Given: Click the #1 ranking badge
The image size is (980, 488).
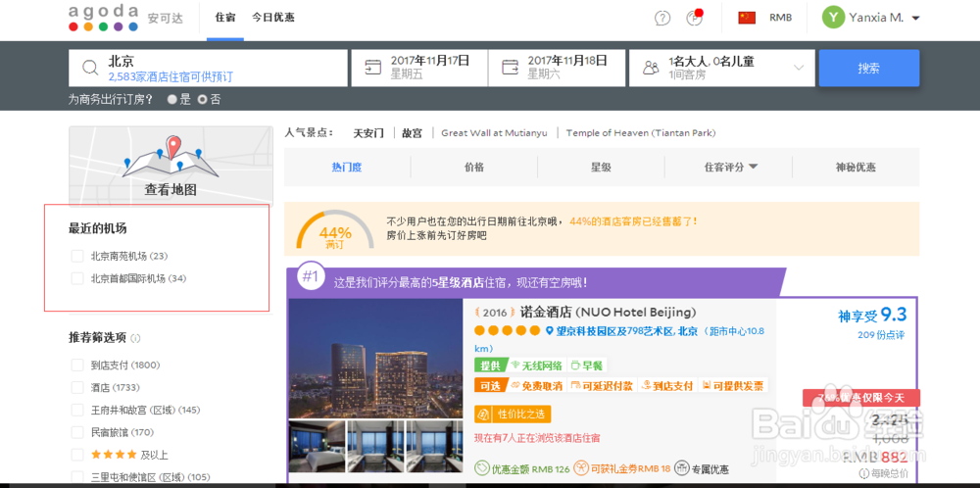Looking at the screenshot, I should tap(310, 276).
